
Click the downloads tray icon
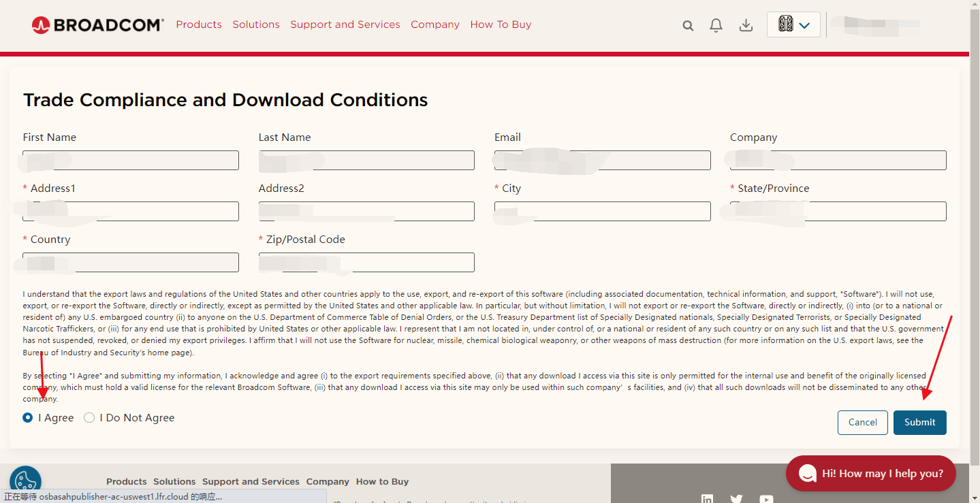[x=746, y=25]
